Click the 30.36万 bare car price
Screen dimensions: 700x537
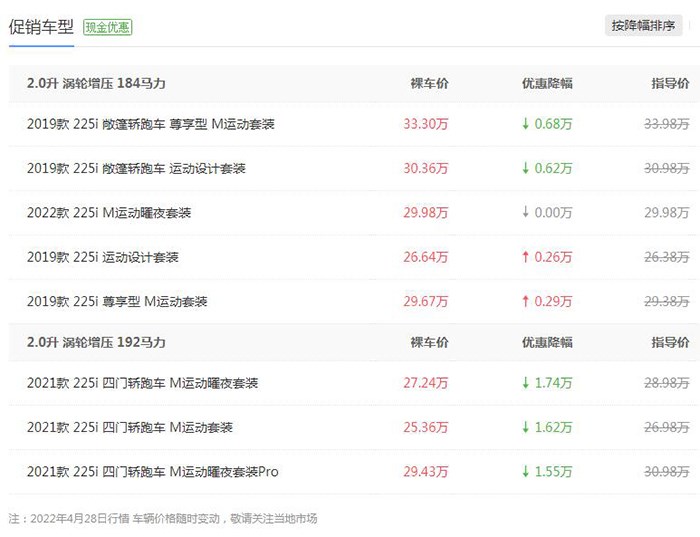click(425, 168)
